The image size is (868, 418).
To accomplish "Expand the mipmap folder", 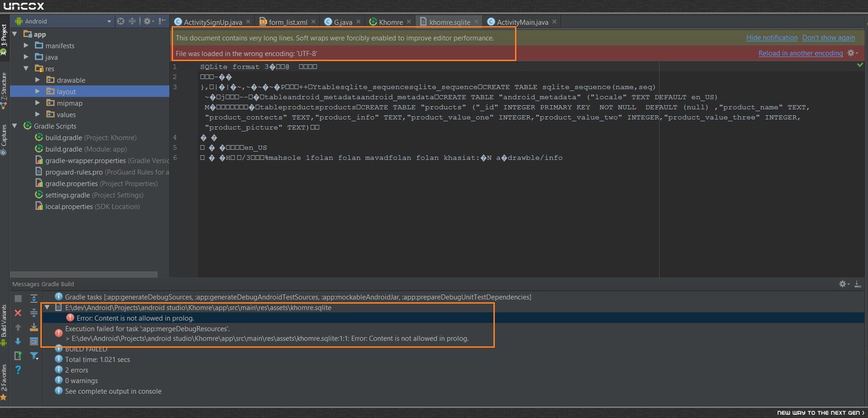I will [x=38, y=103].
